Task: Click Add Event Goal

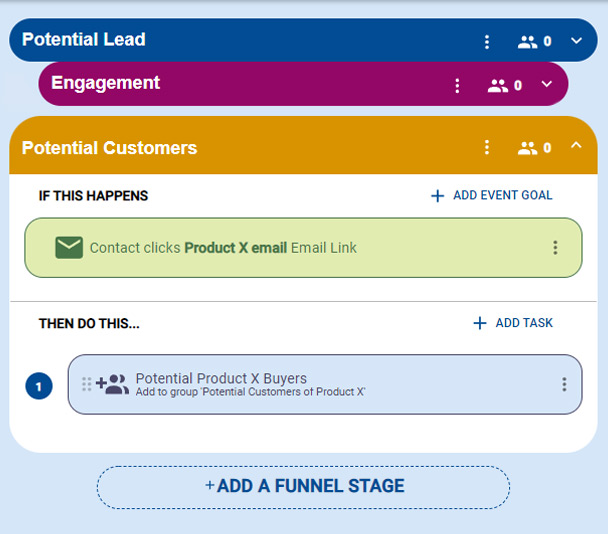Action: pyautogui.click(x=492, y=195)
